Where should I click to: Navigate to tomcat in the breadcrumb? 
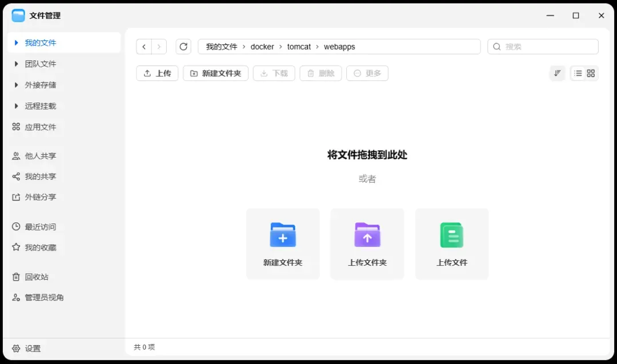[x=299, y=47]
